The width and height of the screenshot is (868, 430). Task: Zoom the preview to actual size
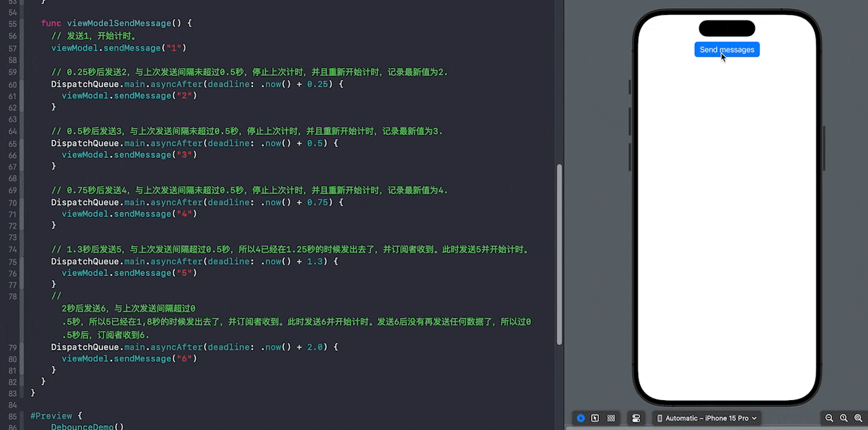pos(844,418)
